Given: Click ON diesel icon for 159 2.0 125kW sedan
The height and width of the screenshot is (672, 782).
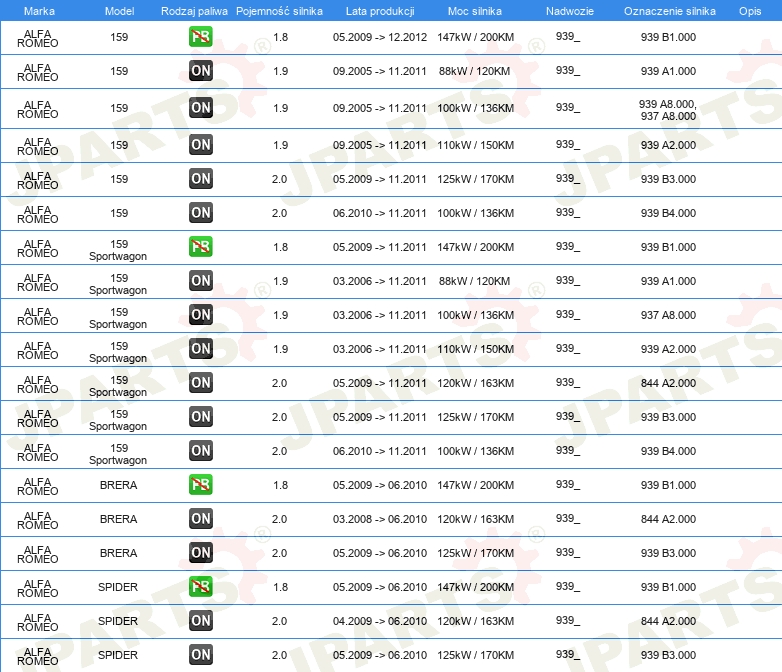Looking at the screenshot, I should (200, 179).
